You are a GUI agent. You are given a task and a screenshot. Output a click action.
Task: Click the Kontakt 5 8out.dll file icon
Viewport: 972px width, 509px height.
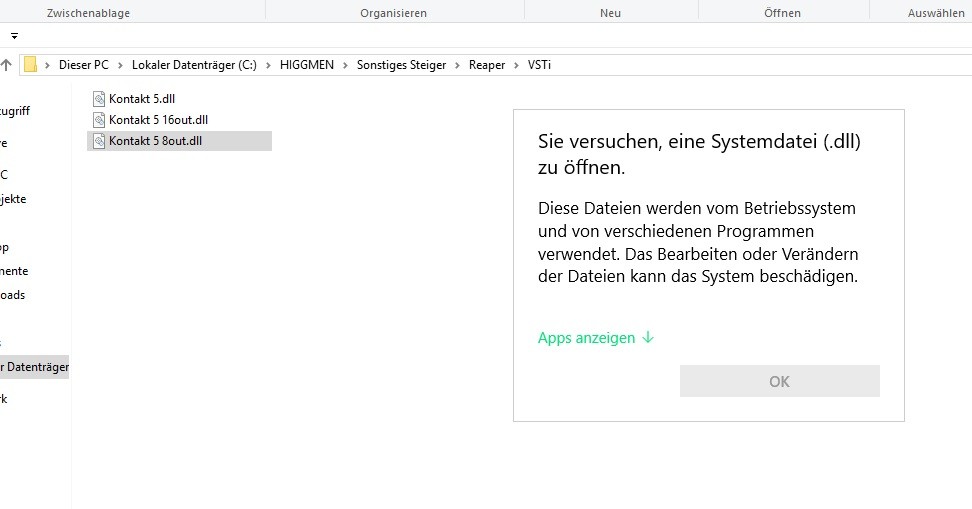98,141
